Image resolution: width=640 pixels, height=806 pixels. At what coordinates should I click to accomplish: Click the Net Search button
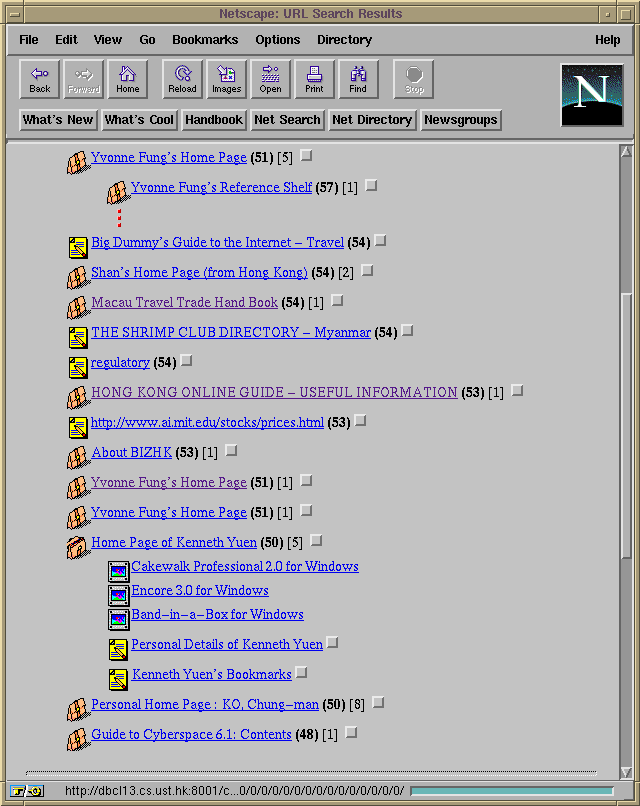(287, 120)
